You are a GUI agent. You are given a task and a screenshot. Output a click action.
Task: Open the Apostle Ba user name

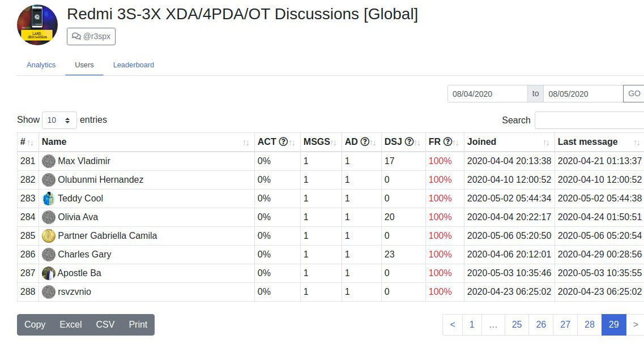(79, 273)
